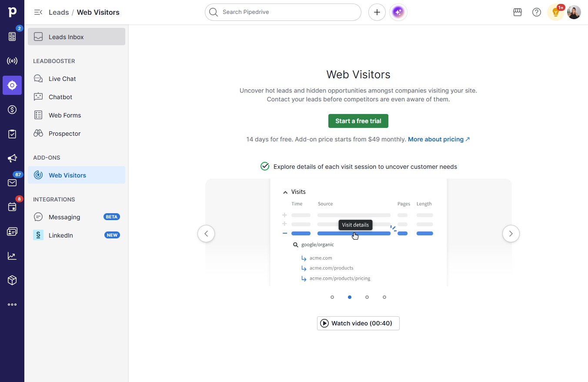Open the user profile avatar
Viewport: 588px width, 382px height.
574,12
